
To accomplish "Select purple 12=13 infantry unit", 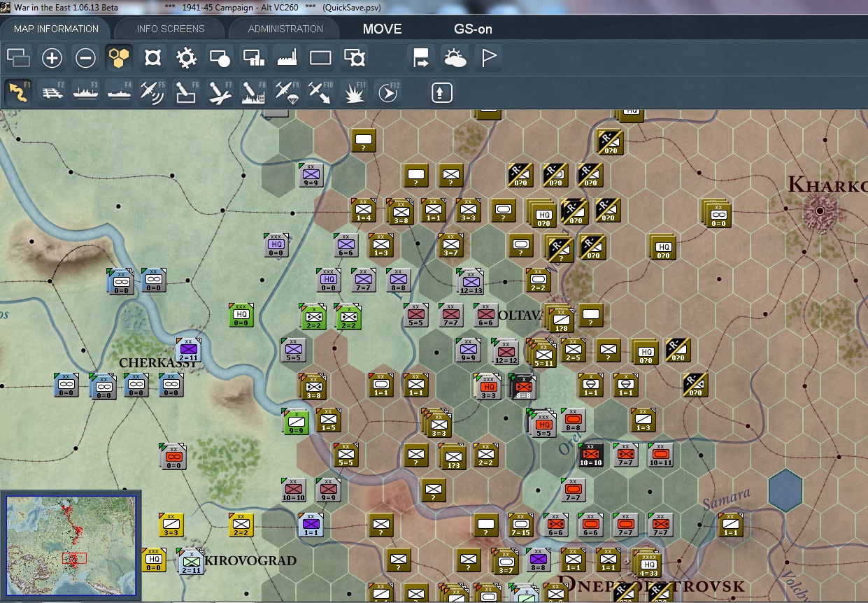I will [x=470, y=281].
